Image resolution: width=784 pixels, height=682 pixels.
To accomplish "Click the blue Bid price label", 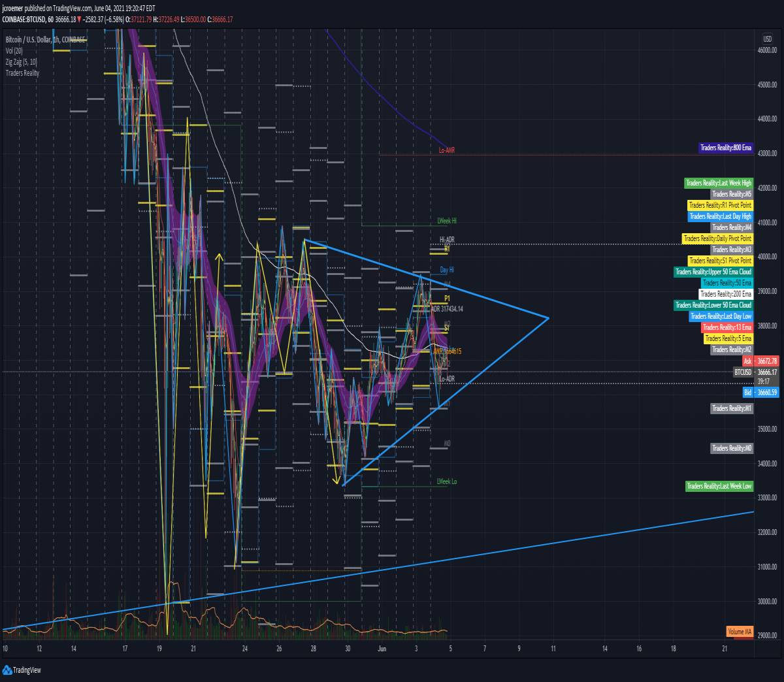I will coord(760,393).
